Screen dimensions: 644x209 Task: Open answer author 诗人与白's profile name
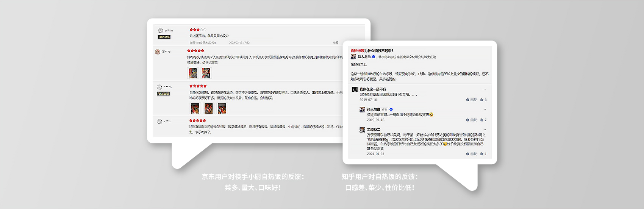tap(364, 57)
